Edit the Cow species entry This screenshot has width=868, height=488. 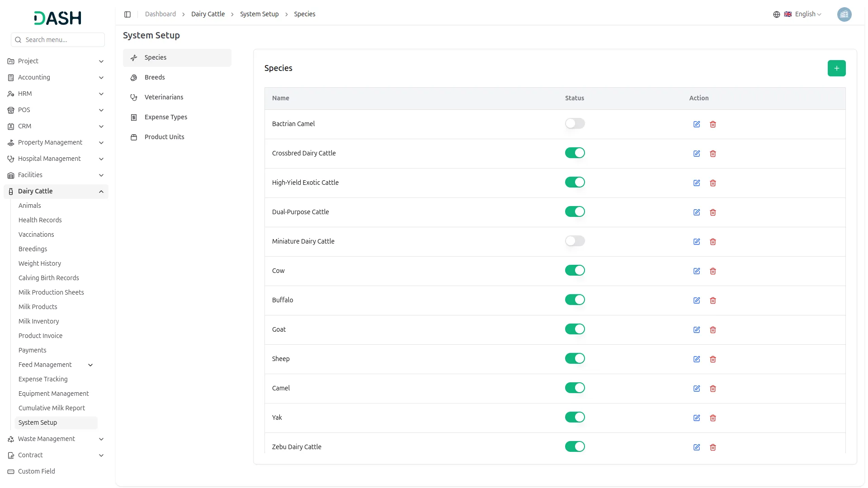(697, 271)
